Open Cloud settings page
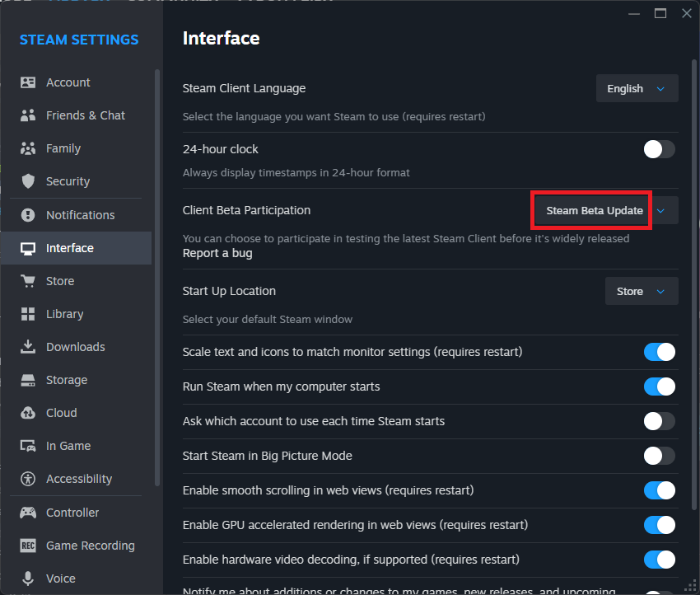This screenshot has height=595, width=700. click(x=77, y=413)
